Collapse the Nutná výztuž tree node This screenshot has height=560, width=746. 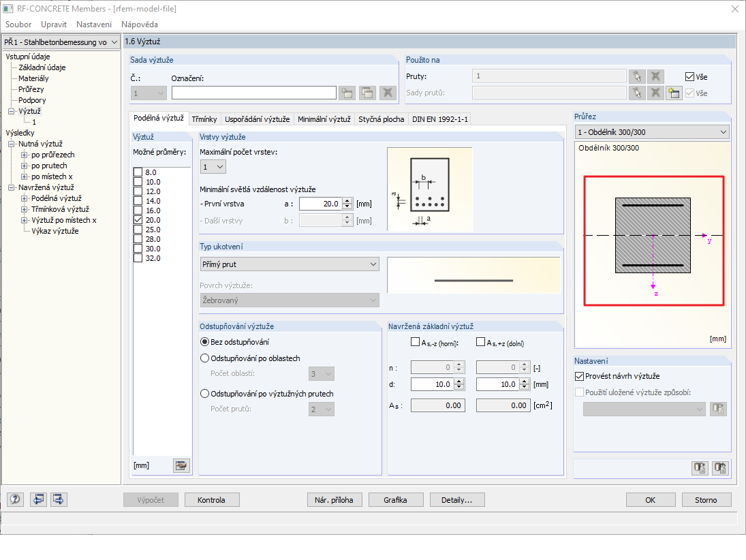(x=12, y=144)
